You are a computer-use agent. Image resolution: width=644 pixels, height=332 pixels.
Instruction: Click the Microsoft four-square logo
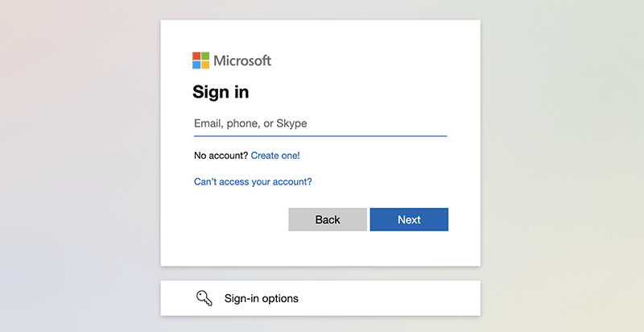[x=200, y=60]
